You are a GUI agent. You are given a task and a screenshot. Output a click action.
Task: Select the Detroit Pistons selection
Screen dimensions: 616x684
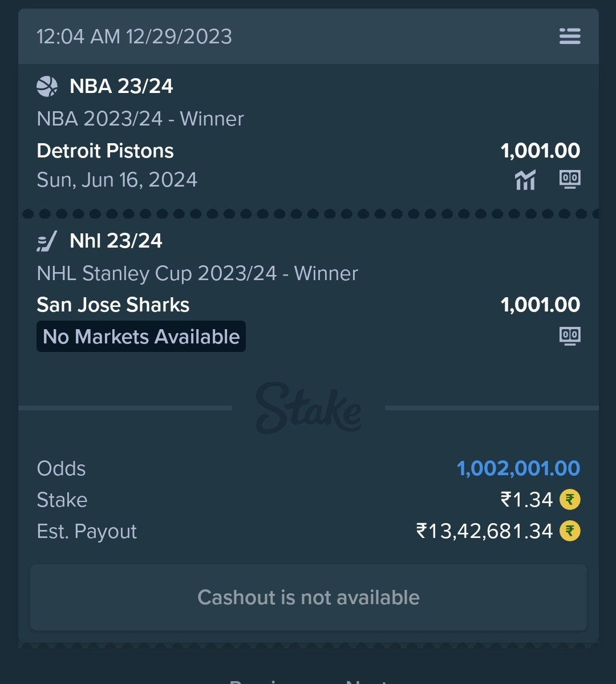[105, 151]
